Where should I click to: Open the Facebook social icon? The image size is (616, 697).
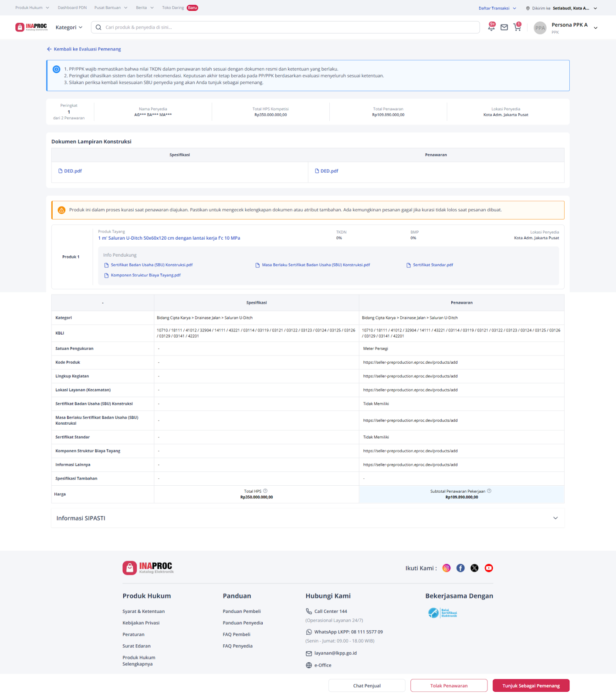(460, 568)
